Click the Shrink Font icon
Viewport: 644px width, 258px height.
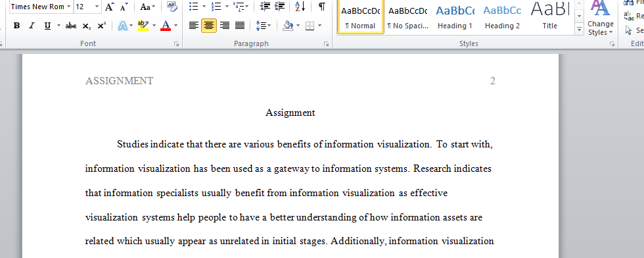tap(124, 7)
